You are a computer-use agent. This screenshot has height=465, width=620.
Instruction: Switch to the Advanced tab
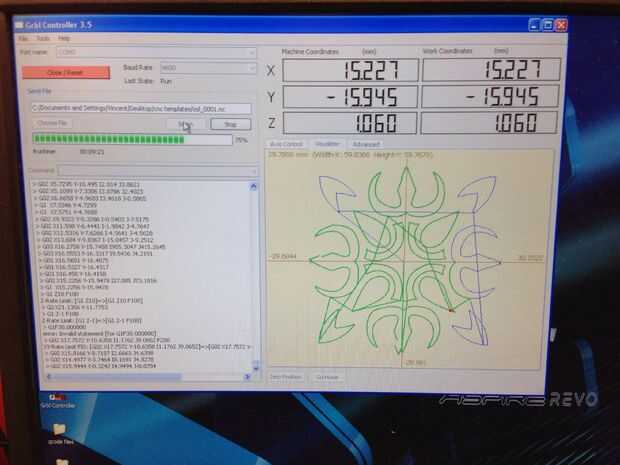tap(366, 144)
